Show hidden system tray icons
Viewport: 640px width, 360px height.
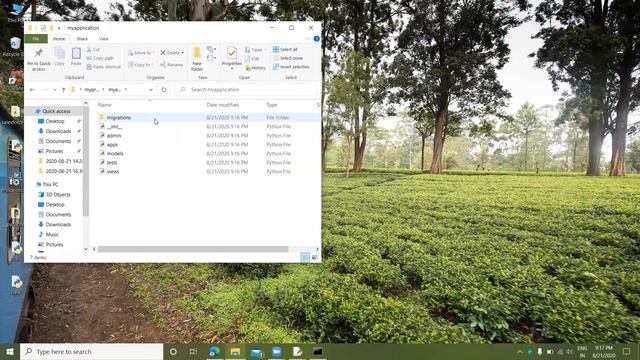click(520, 351)
